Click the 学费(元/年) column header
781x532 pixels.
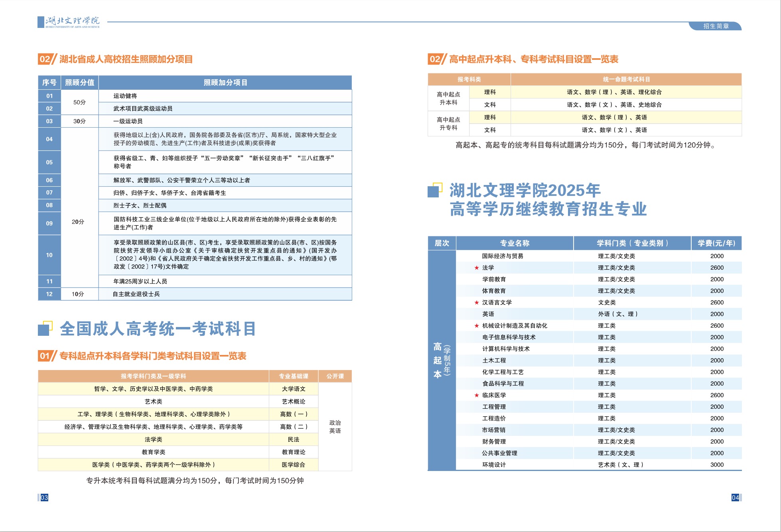pyautogui.click(x=716, y=243)
